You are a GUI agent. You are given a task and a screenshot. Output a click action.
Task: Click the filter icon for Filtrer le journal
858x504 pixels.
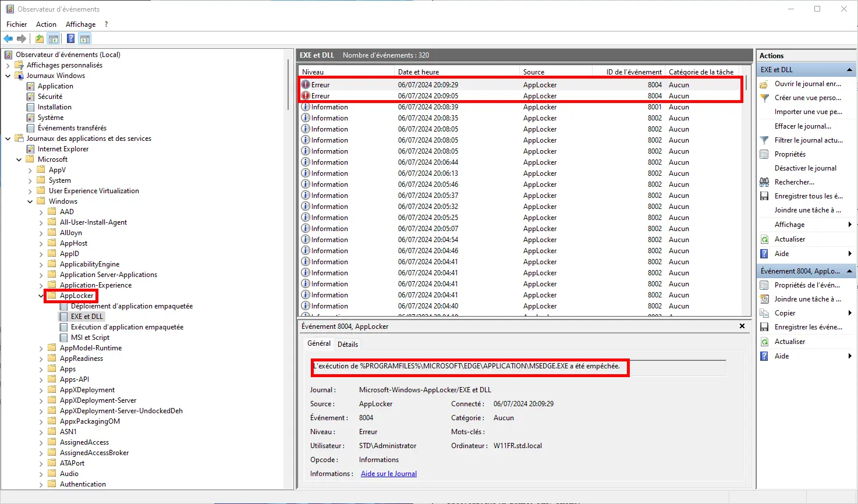point(764,140)
